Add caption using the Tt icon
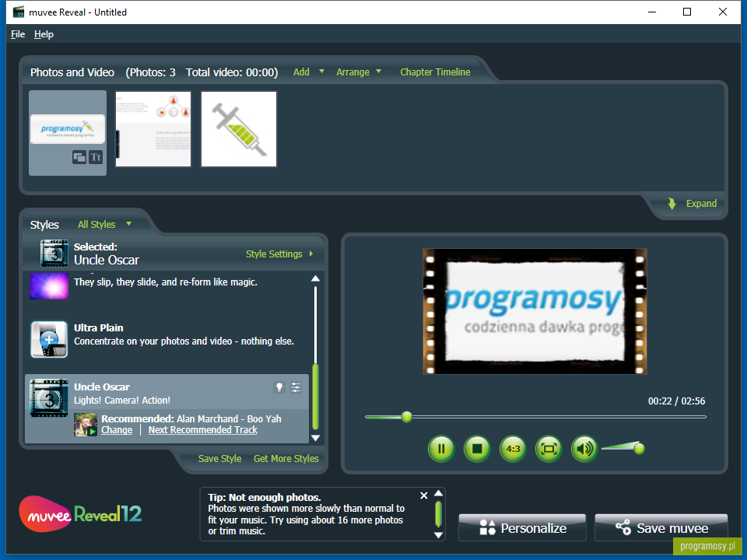The width and height of the screenshot is (747, 560). (96, 157)
